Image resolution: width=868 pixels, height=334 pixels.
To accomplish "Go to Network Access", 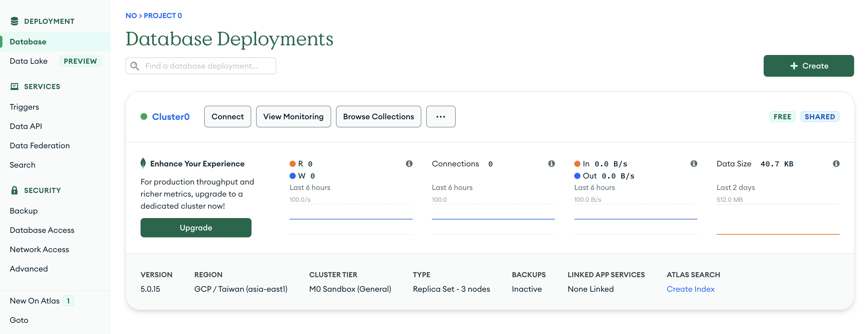I will pos(40,249).
